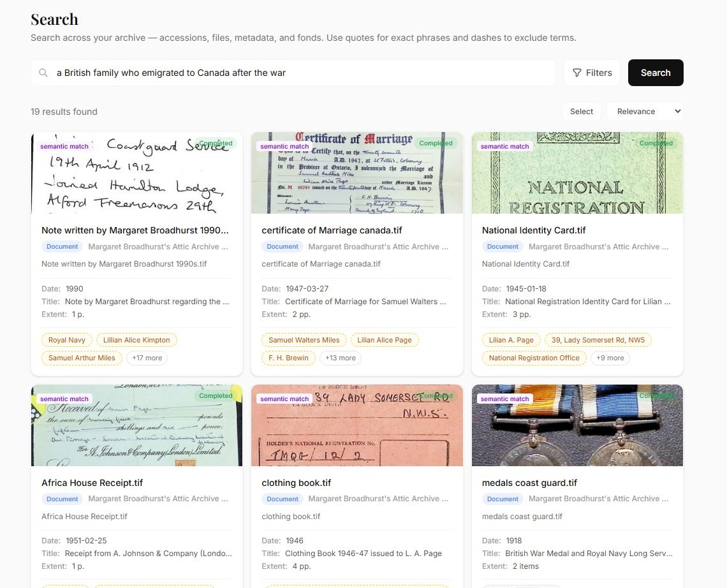Screen dimensions: 727x588
Task: Click Document badge on Broadhurst note card
Action: tap(62, 247)
